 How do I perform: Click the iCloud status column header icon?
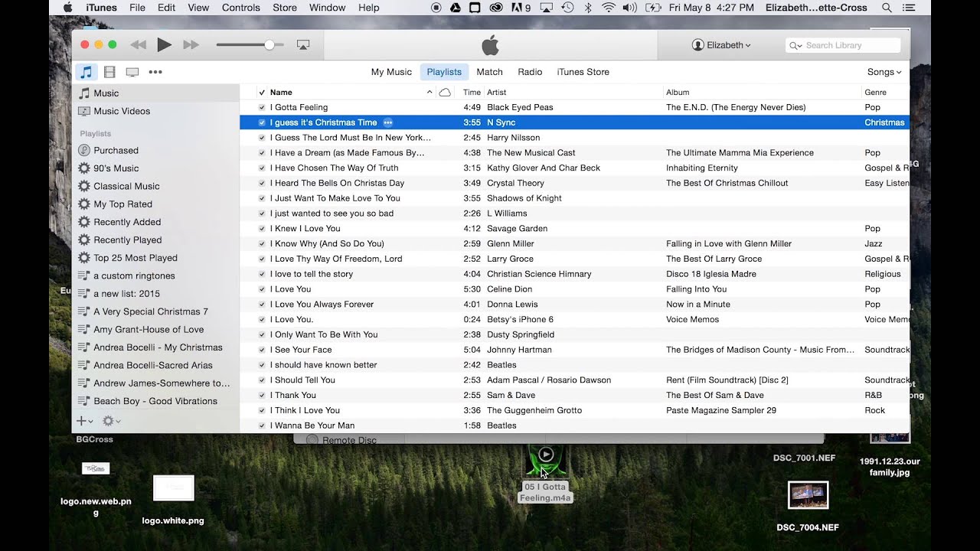[445, 92]
